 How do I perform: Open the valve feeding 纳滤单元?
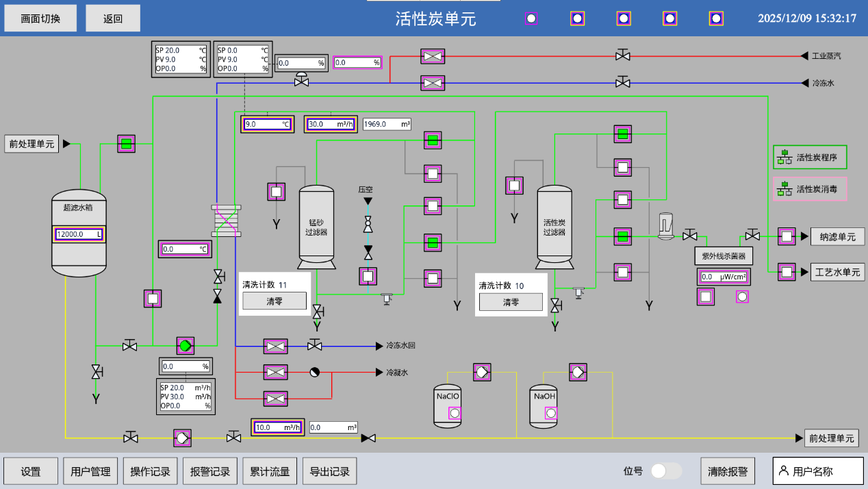pyautogui.click(x=787, y=236)
